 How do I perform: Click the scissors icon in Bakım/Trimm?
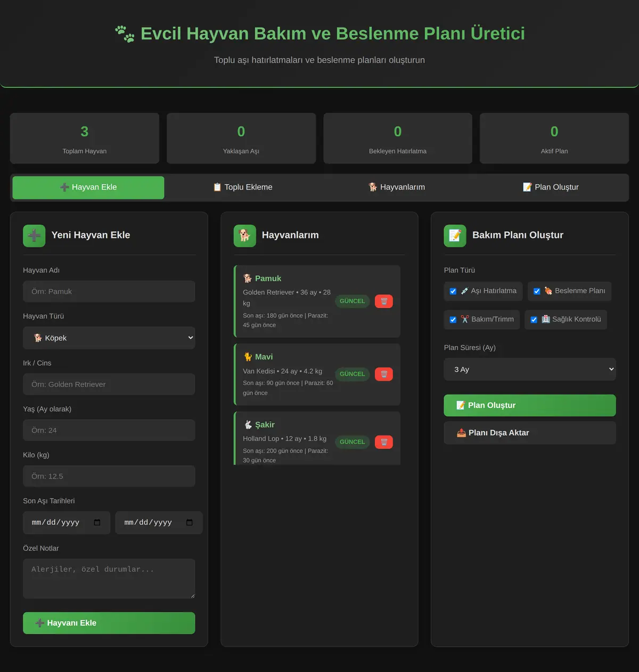[465, 319]
